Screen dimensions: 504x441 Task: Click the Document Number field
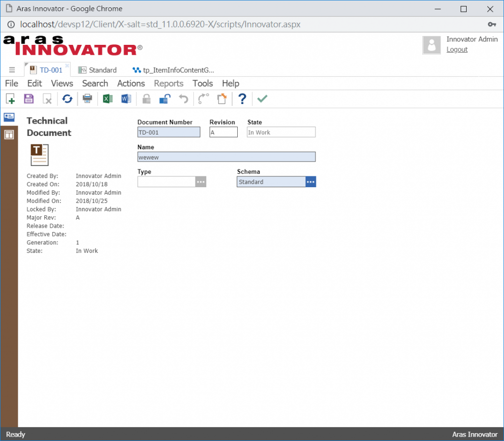tap(169, 132)
